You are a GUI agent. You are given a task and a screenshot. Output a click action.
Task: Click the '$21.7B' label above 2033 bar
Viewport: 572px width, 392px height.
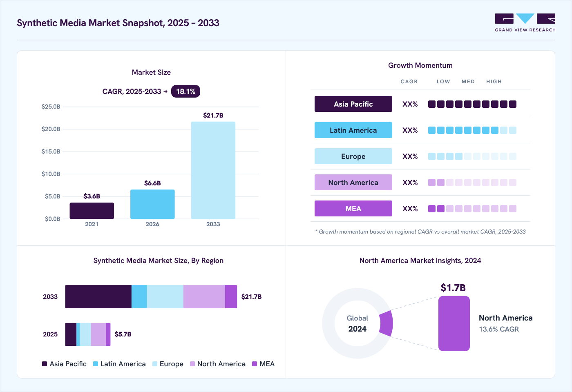[213, 116]
